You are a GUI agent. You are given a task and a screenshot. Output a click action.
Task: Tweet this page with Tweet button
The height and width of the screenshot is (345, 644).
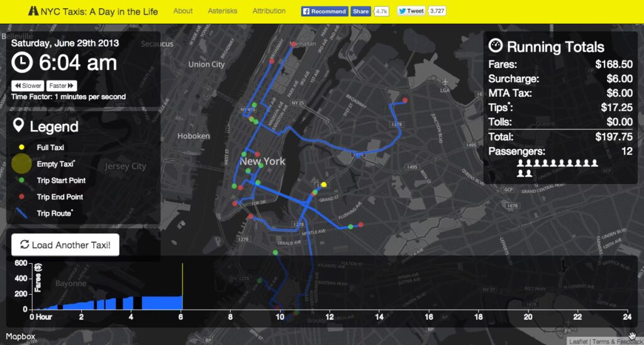point(411,11)
